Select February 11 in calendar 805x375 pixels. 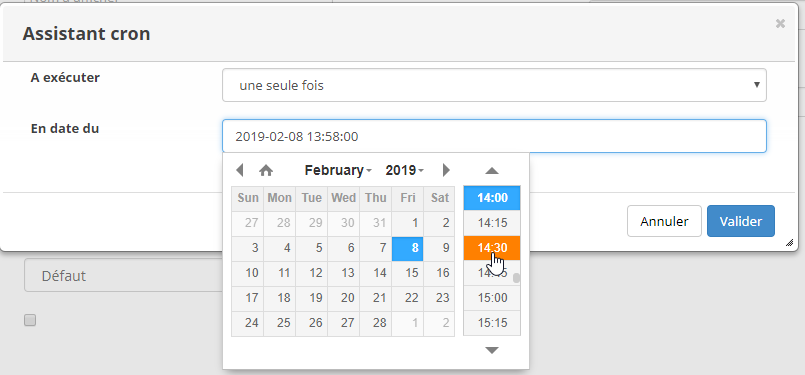click(280, 274)
